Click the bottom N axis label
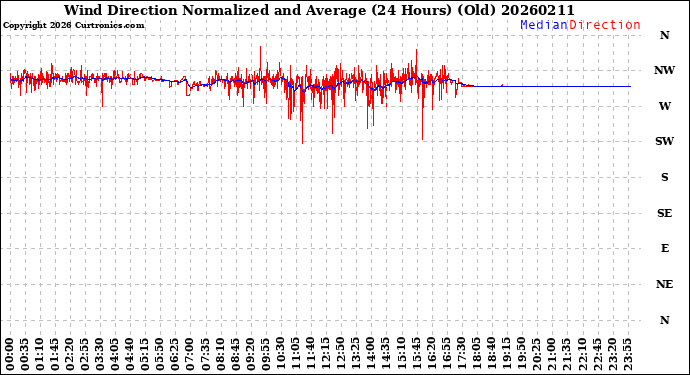The image size is (690, 375). point(664,320)
